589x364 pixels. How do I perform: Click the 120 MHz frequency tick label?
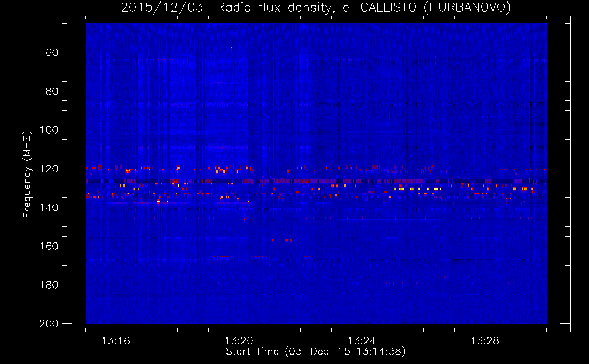click(49, 169)
